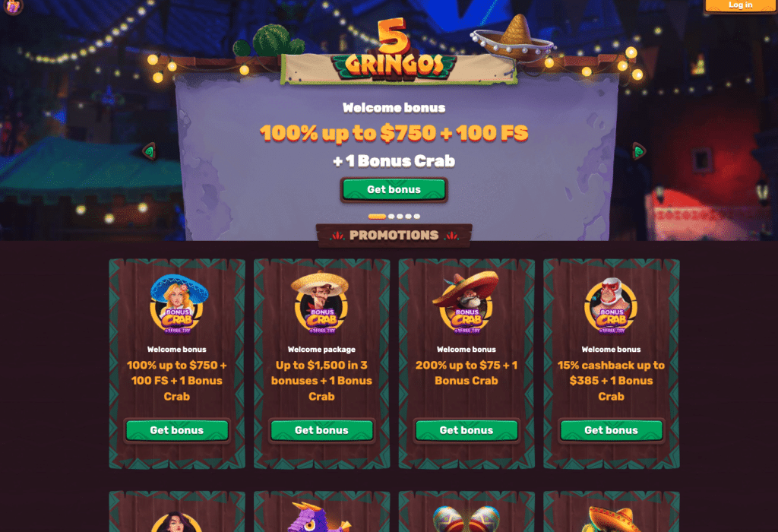Get the 200% up to $75 bonus
The image size is (778, 532).
click(x=466, y=430)
